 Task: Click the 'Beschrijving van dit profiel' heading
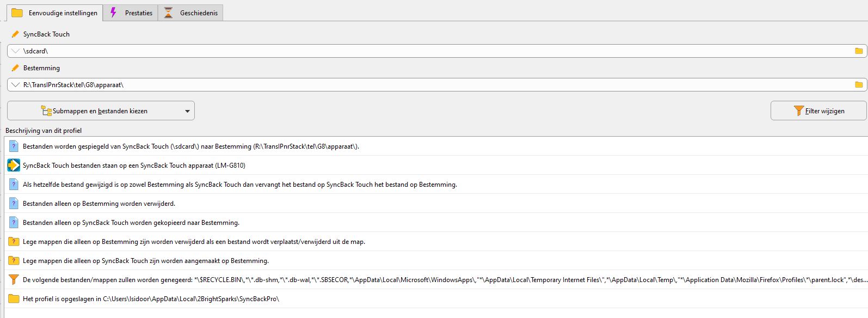click(44, 131)
